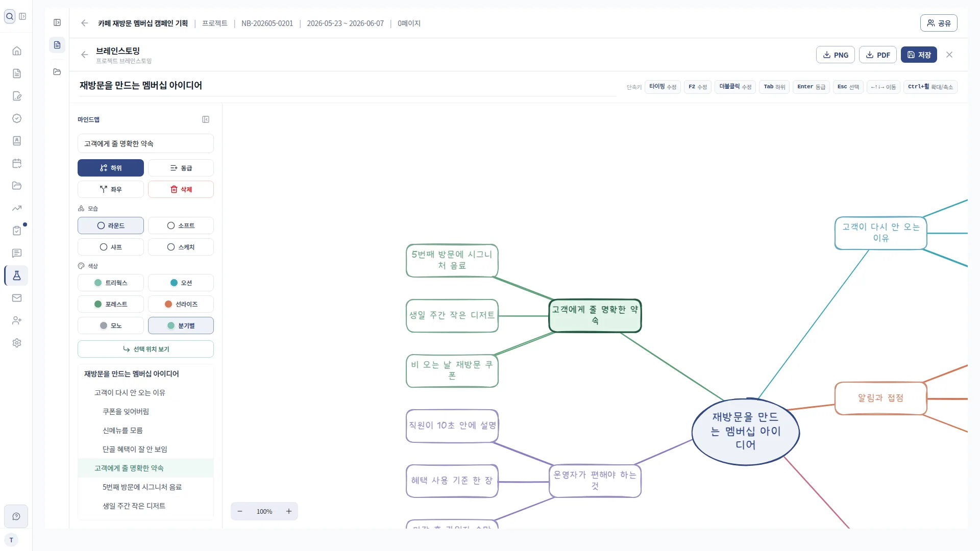
Task: Click the home icon in left sidebar
Action: coord(17,51)
